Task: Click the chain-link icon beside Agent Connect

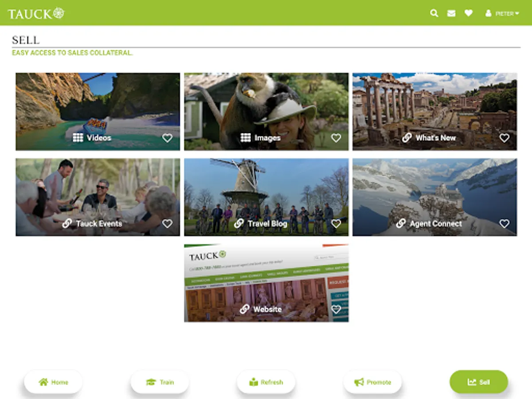Action: point(401,223)
